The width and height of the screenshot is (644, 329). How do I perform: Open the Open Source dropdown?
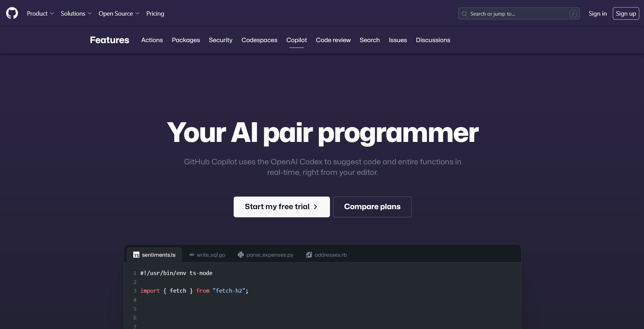coord(118,13)
